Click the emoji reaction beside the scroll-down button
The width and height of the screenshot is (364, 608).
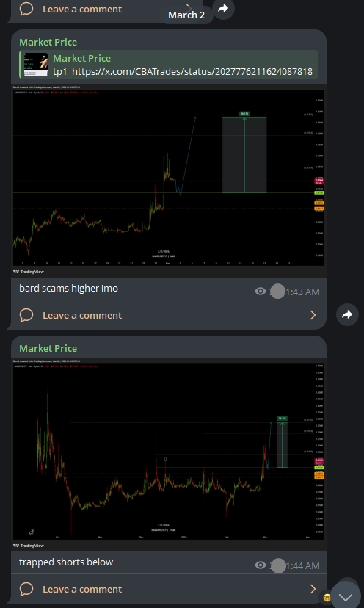point(327,598)
